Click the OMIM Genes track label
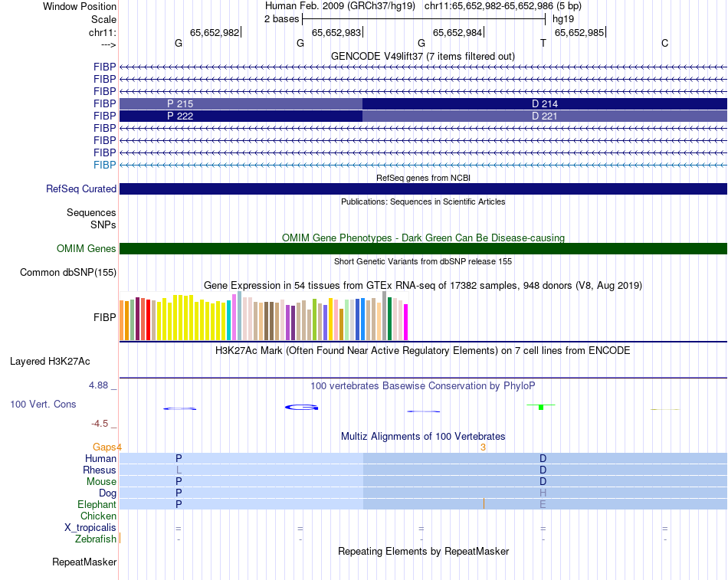The width and height of the screenshot is (728, 580). pyautogui.click(x=87, y=248)
